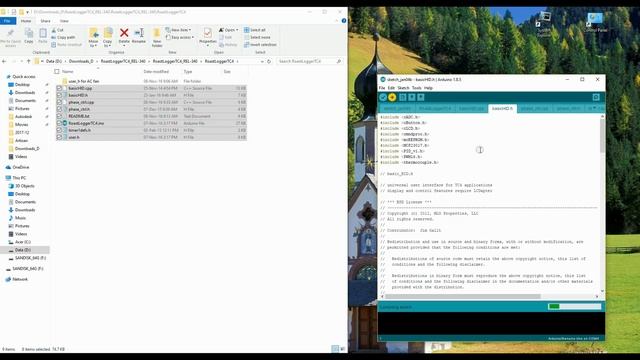Toggle the select-all checkbox beside Name header
This screenshot has height=360, width=640.
click(x=57, y=71)
